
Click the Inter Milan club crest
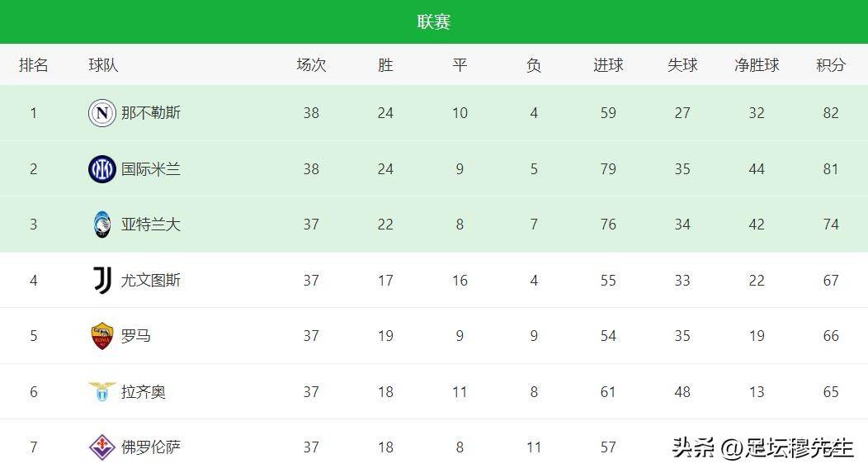point(101,169)
